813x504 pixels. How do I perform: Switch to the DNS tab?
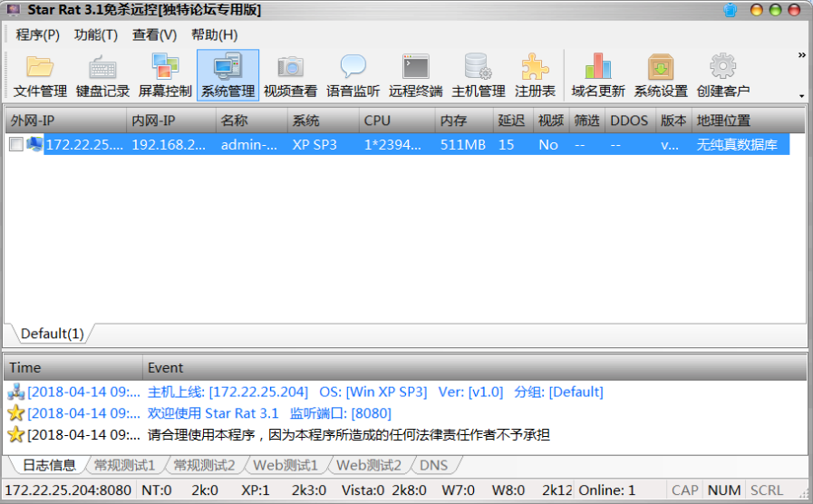coord(433,465)
